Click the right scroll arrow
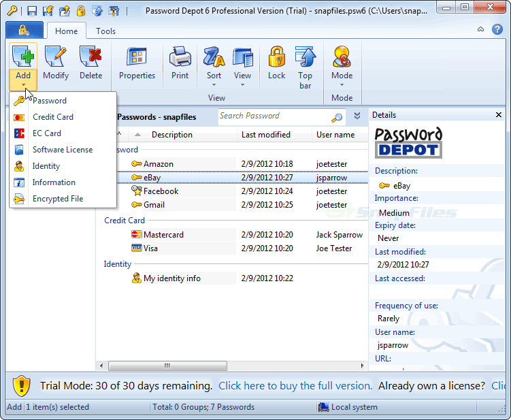The height and width of the screenshot is (420, 511). click(x=363, y=366)
